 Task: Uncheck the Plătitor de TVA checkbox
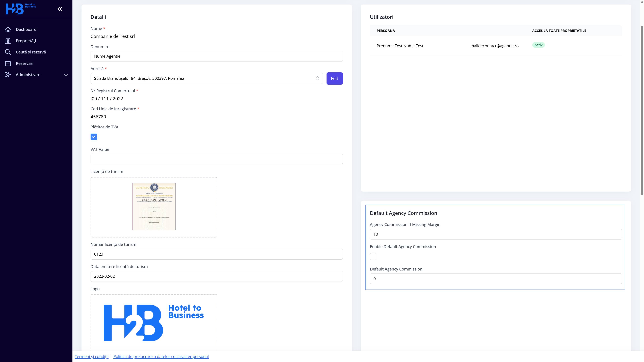coord(94,137)
